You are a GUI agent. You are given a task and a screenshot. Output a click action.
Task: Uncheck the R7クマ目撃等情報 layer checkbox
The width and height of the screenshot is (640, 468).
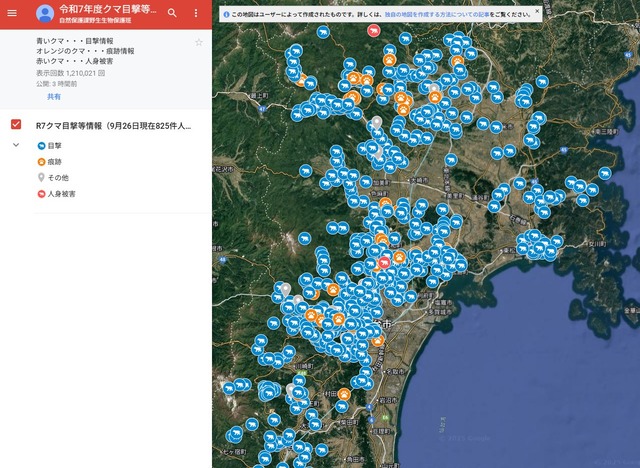click(15, 125)
